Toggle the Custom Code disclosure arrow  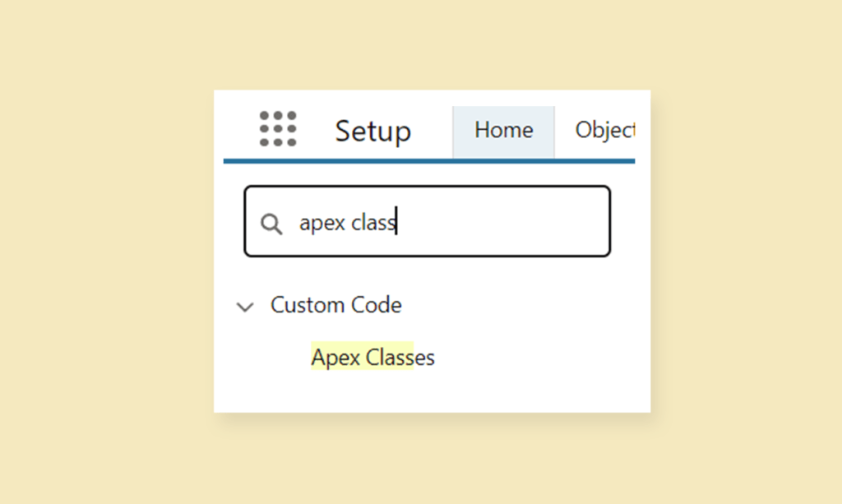(x=244, y=306)
